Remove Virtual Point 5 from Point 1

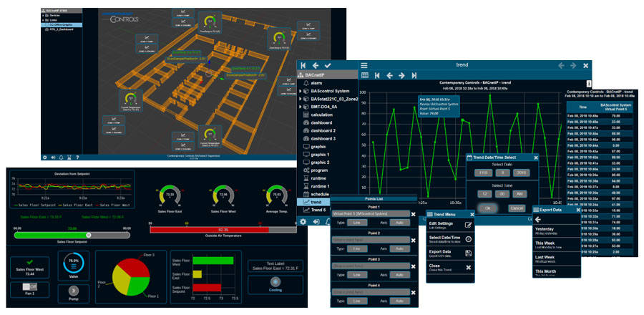413,214
